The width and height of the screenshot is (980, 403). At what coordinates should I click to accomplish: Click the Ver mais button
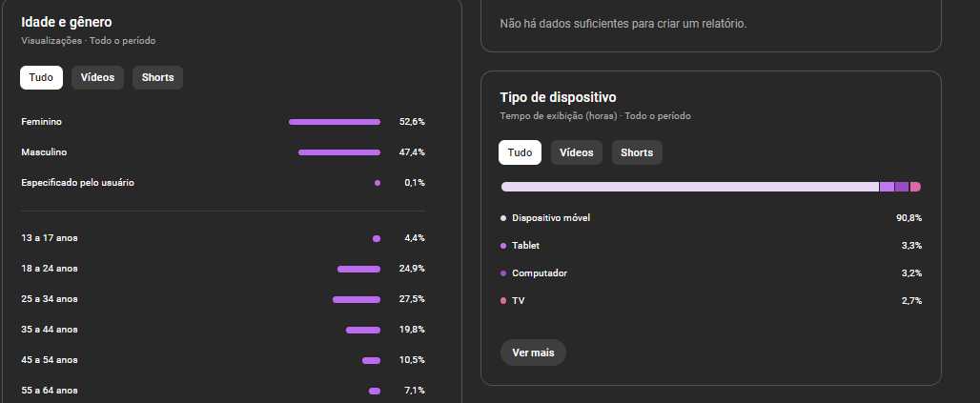click(x=533, y=353)
